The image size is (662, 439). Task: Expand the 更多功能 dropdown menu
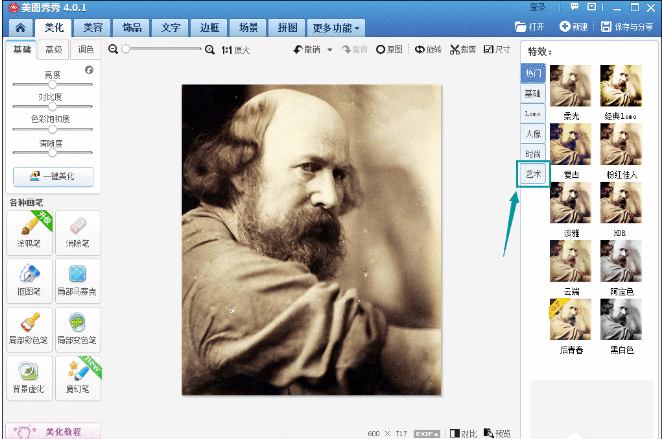click(336, 27)
